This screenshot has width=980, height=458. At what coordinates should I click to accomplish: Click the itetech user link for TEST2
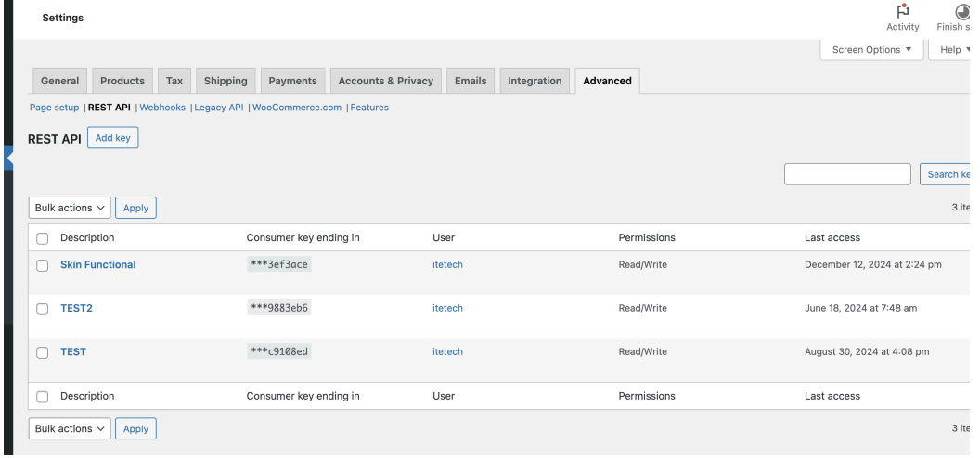447,309
